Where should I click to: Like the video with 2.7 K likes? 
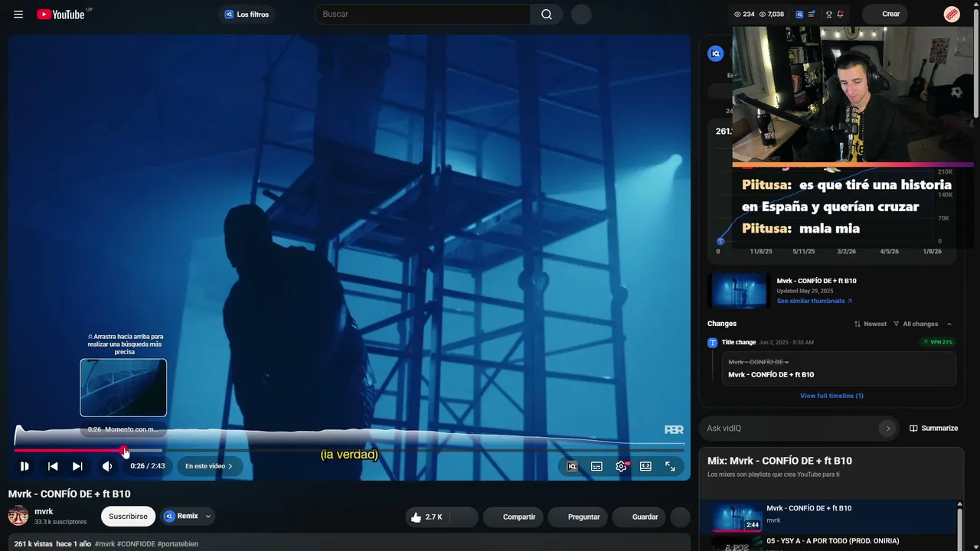click(x=426, y=517)
